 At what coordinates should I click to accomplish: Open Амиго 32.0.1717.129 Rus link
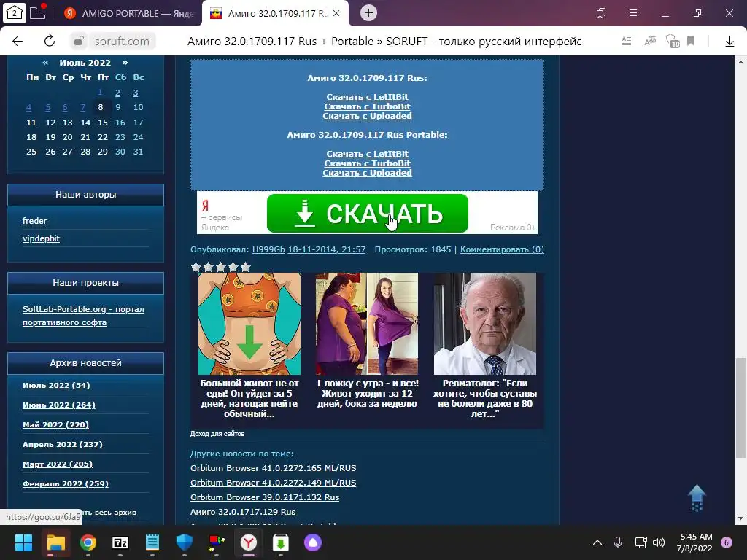(243, 512)
